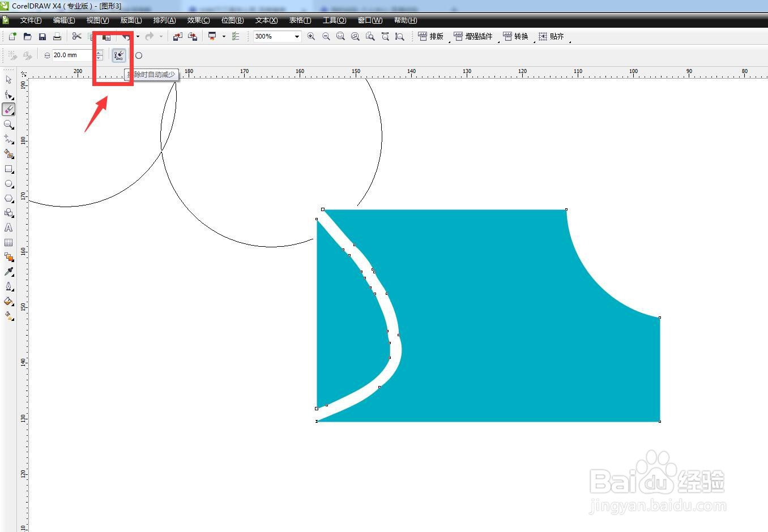Click the Zoom in magnifier
This screenshot has height=532, width=768.
pyautogui.click(x=311, y=36)
